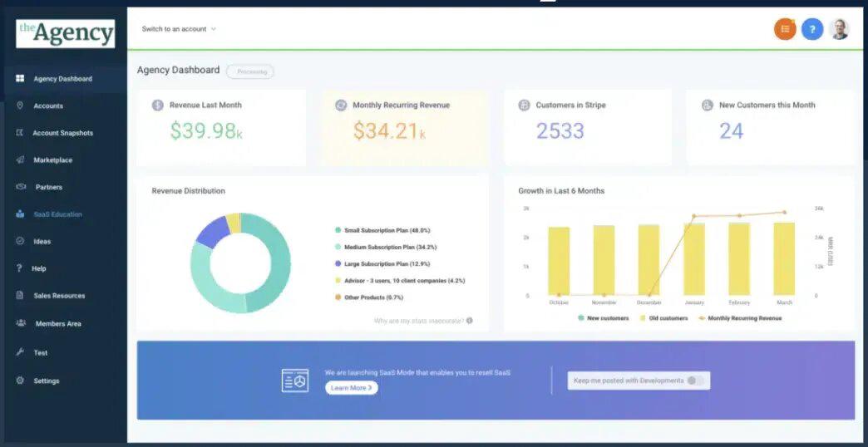
Task: Click the info icon beside stats inaccurate
Action: 470,321
